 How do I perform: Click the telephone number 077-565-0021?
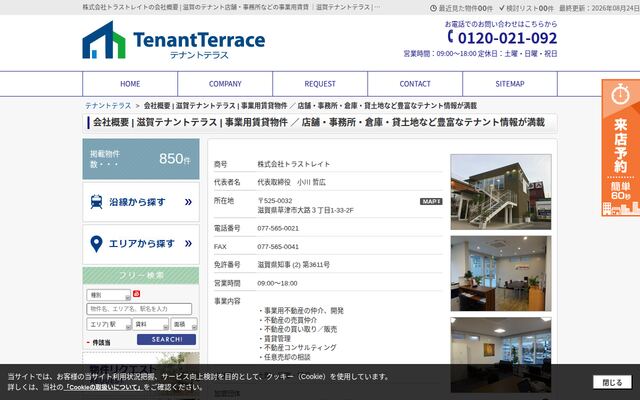tap(278, 228)
